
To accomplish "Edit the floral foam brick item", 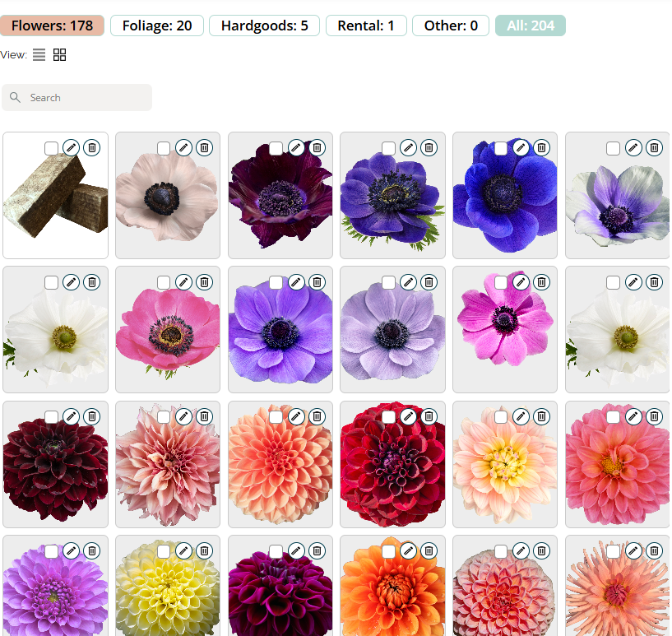I will click(x=72, y=147).
